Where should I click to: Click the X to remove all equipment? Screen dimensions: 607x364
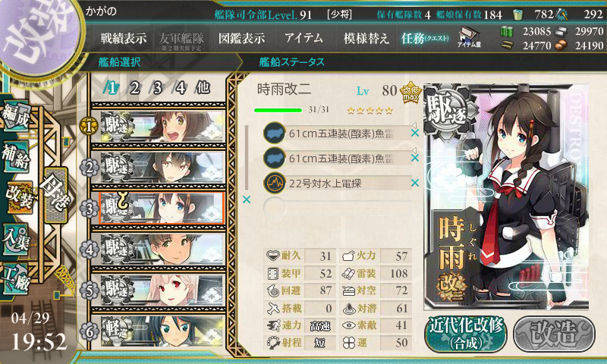pyautogui.click(x=246, y=199)
